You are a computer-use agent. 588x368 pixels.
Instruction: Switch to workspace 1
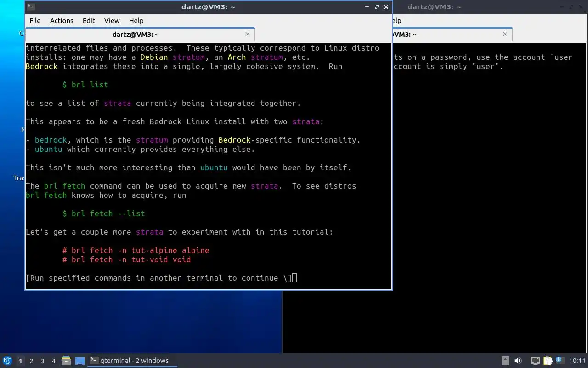20,361
